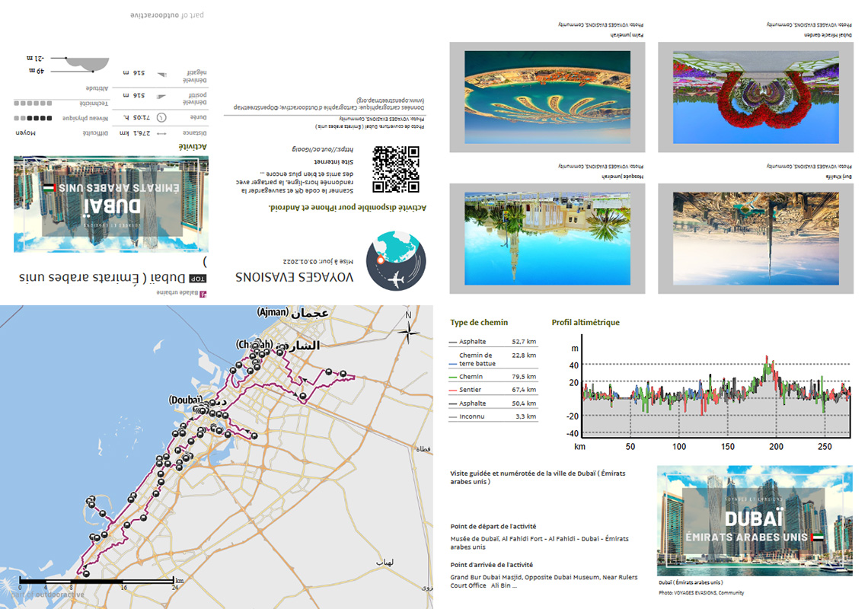This screenshot has height=609, width=868.
Task: Open the Burj Khalifa photo
Action: click(755, 238)
